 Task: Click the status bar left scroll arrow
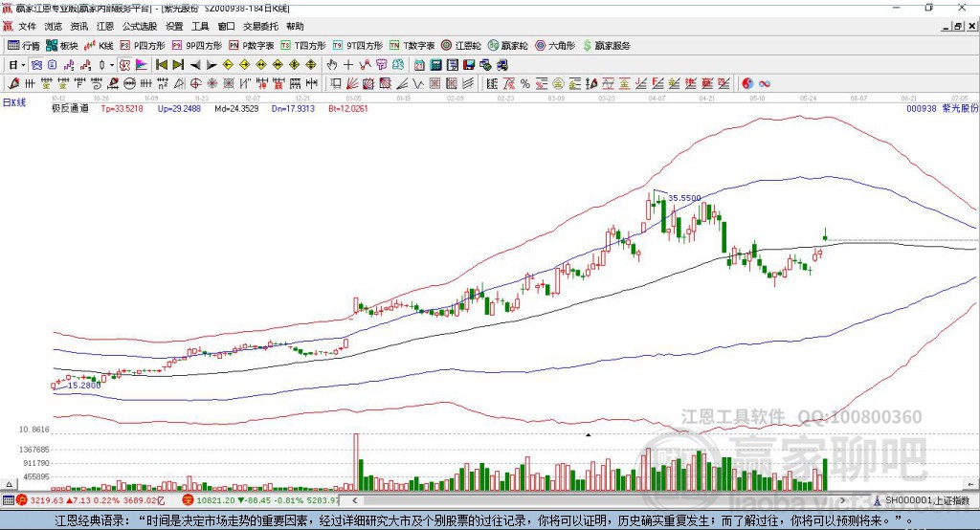pos(355,500)
